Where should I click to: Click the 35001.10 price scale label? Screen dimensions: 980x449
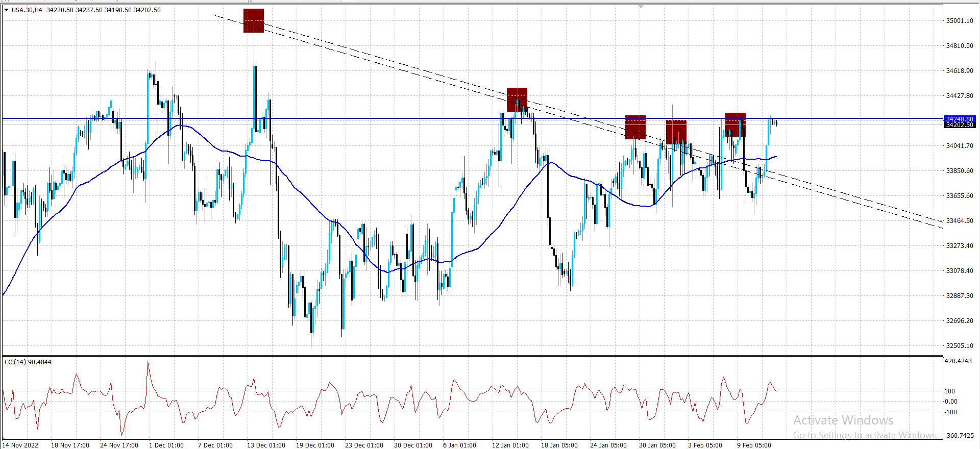click(960, 21)
